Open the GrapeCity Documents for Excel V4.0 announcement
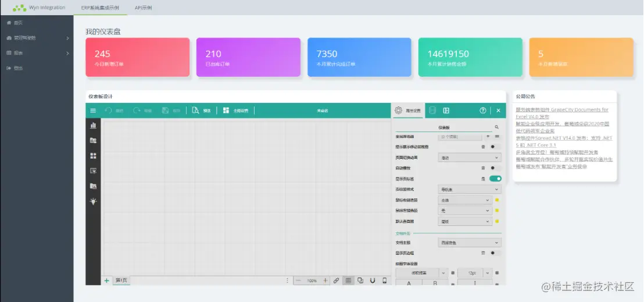 [x=562, y=113]
